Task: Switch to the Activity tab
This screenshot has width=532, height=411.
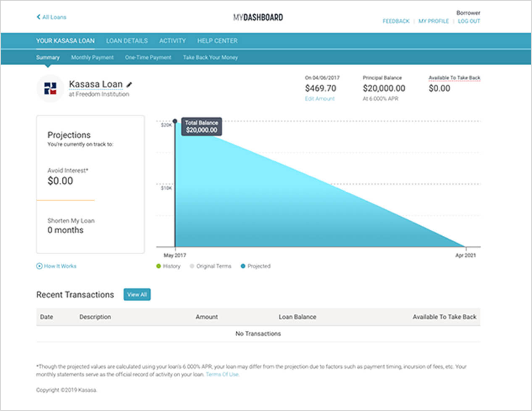Action: (172, 41)
